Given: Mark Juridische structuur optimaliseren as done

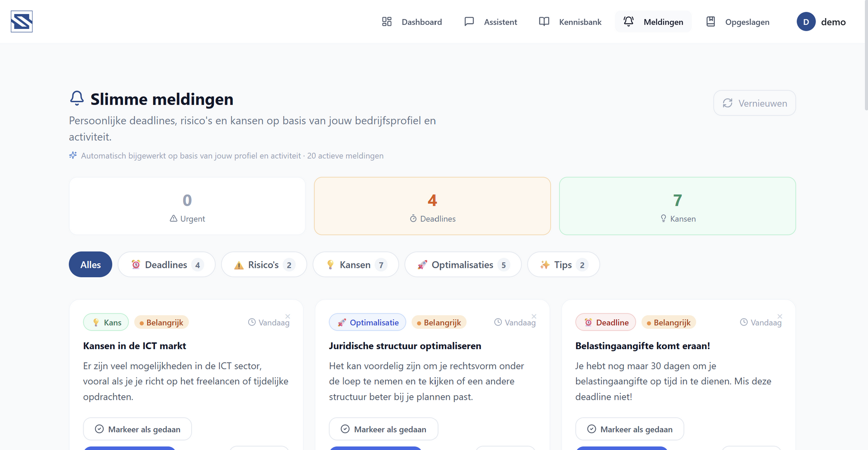Looking at the screenshot, I should pyautogui.click(x=383, y=429).
